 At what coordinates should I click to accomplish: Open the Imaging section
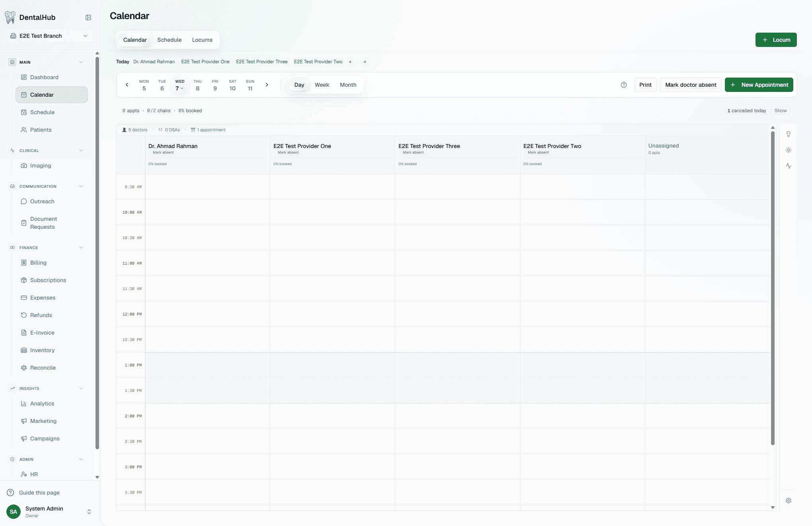[52, 166]
